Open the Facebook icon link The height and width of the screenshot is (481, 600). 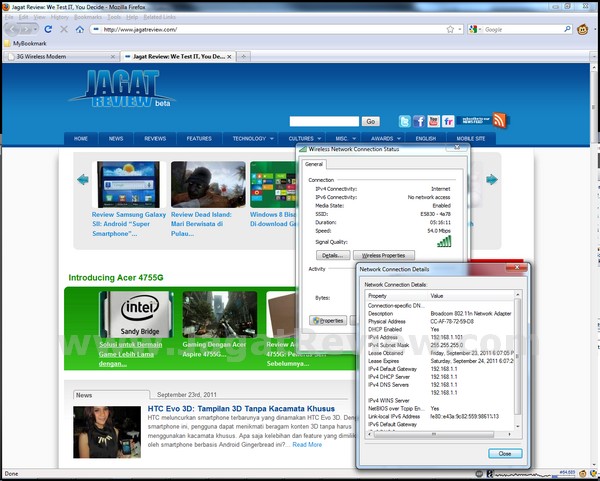coord(419,121)
